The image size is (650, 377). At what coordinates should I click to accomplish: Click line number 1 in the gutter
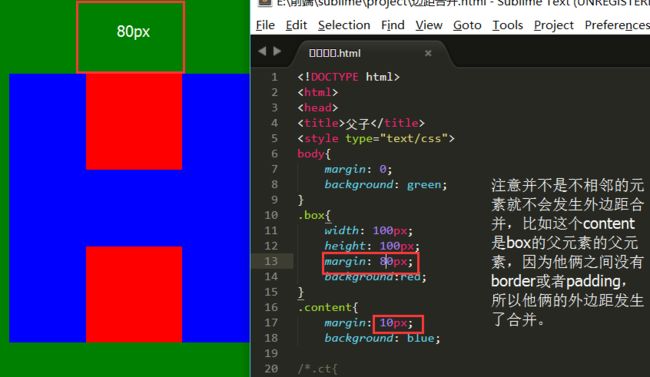pos(275,77)
